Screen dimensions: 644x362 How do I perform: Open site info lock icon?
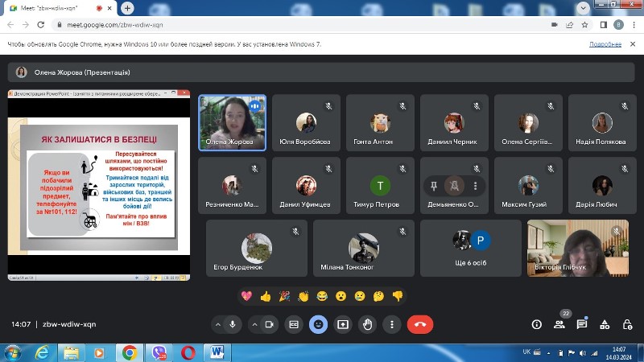click(60, 25)
